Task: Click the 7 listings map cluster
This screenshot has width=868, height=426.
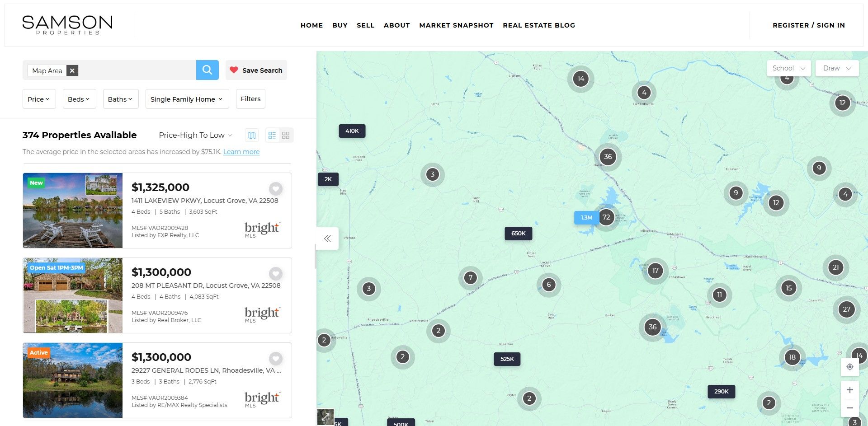Action: 471,278
